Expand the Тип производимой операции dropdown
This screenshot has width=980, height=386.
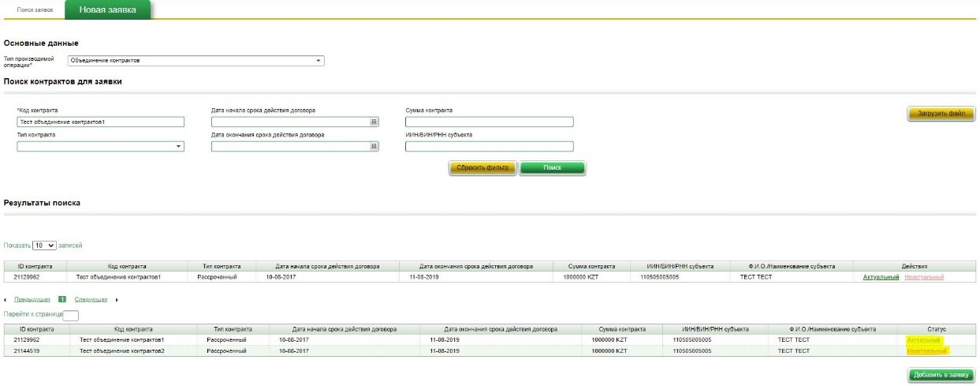[x=319, y=60]
